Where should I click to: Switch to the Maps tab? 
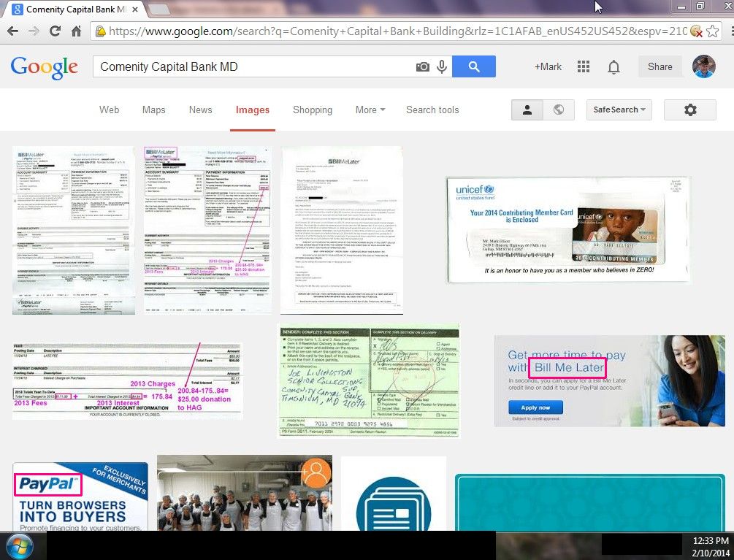pyautogui.click(x=153, y=110)
